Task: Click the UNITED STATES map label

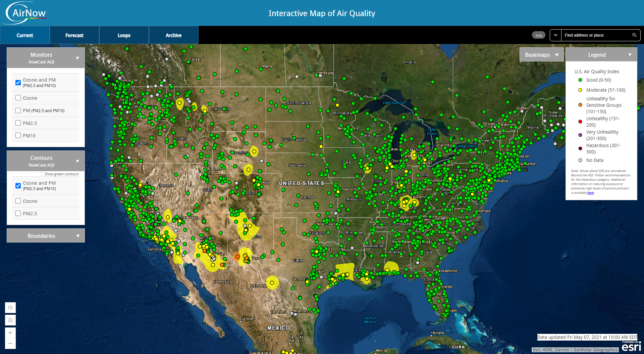Action: pyautogui.click(x=302, y=183)
